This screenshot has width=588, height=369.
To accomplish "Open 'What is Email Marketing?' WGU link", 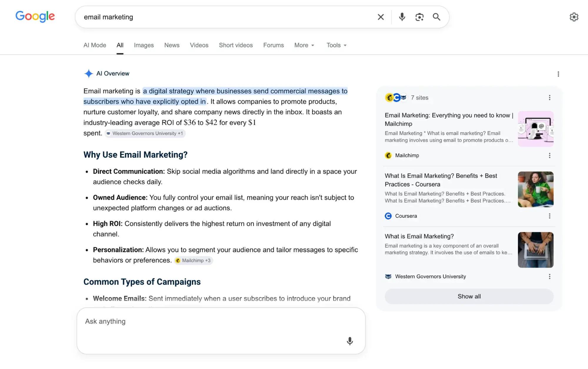I will pos(419,236).
